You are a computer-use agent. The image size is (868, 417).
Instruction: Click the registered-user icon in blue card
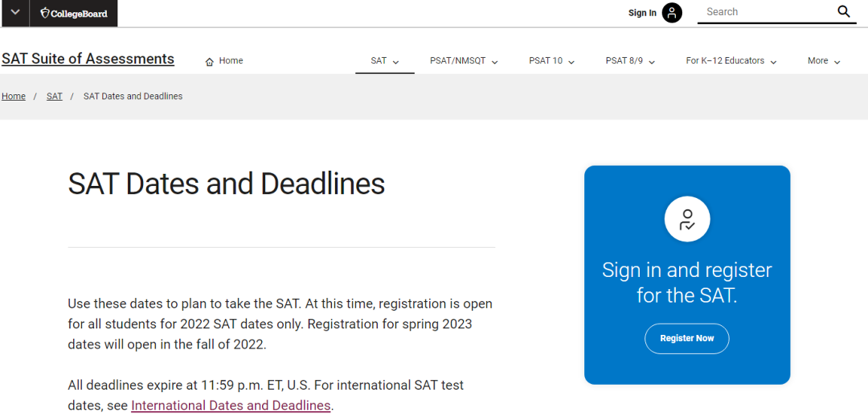tap(687, 219)
